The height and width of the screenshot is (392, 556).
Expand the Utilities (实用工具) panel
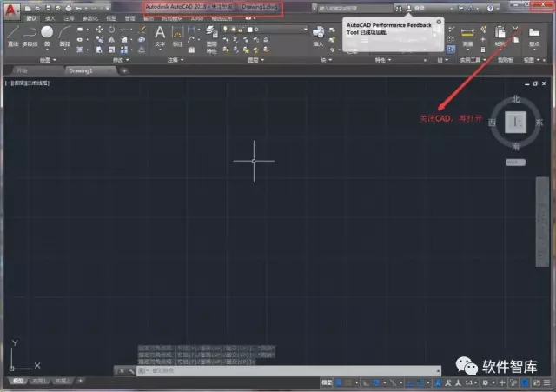point(473,60)
